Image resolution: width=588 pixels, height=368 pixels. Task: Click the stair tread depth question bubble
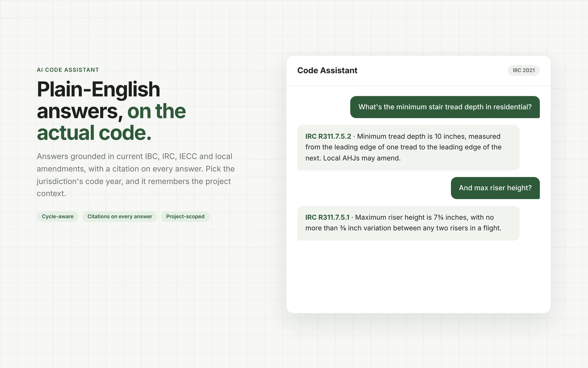click(445, 107)
